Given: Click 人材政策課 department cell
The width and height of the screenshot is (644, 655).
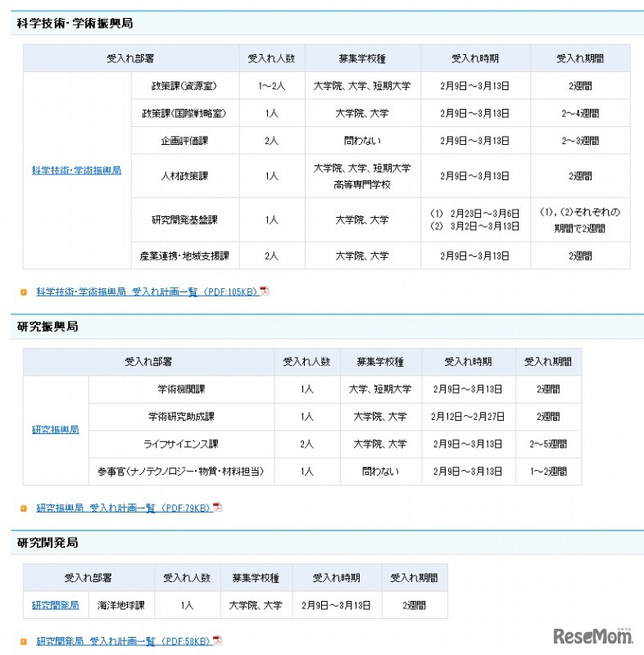Looking at the screenshot, I should point(185,176).
